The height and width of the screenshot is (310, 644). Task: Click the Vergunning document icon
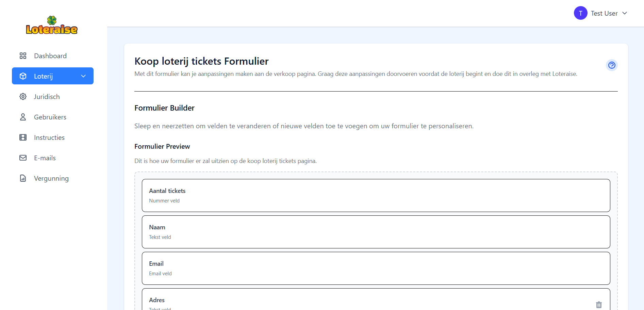click(x=23, y=178)
